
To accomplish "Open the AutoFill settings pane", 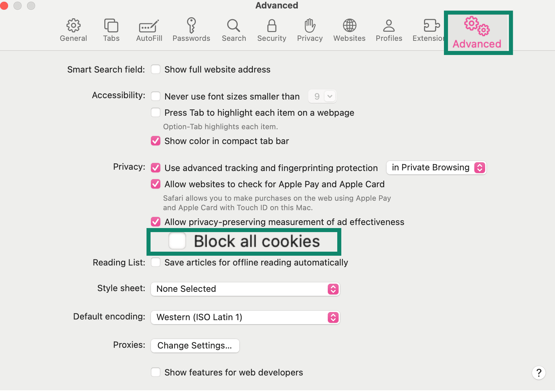I will point(149,30).
